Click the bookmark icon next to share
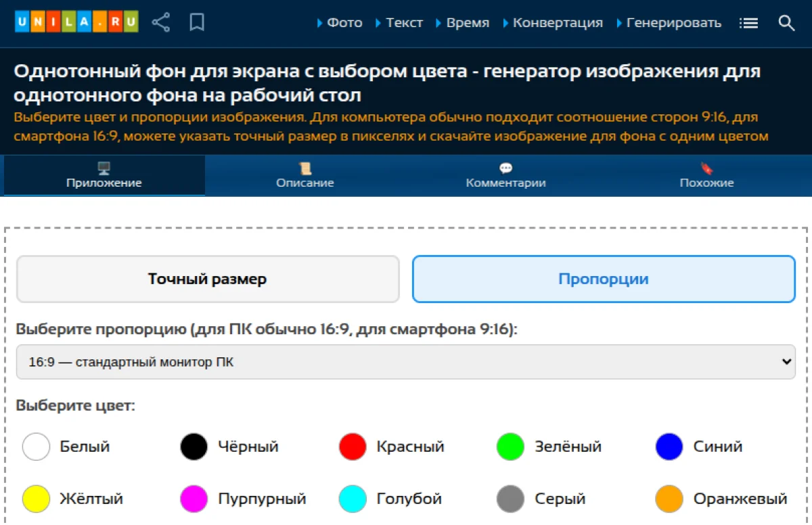 196,22
